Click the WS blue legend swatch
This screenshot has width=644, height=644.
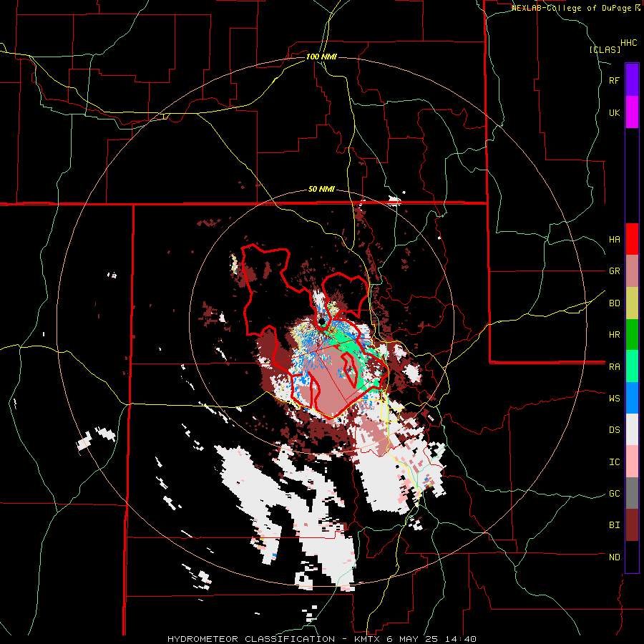(x=632, y=398)
